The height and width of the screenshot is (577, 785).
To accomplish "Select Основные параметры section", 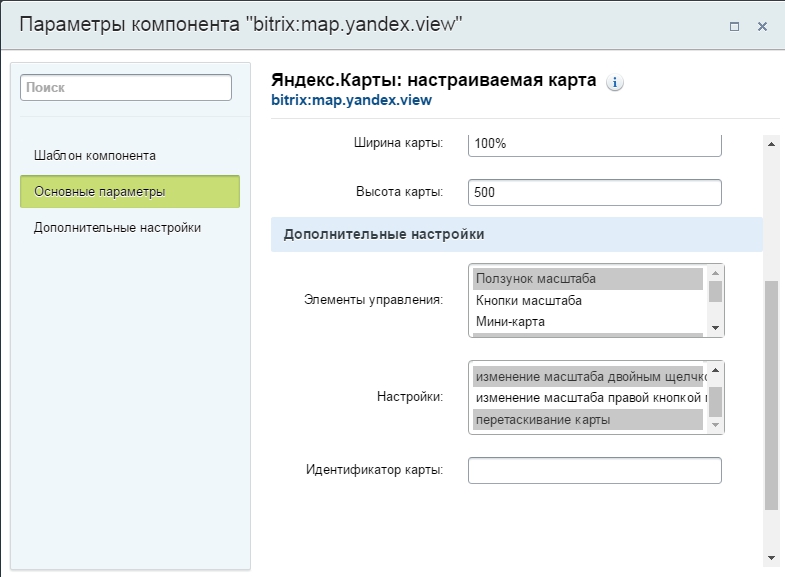I will 130,192.
